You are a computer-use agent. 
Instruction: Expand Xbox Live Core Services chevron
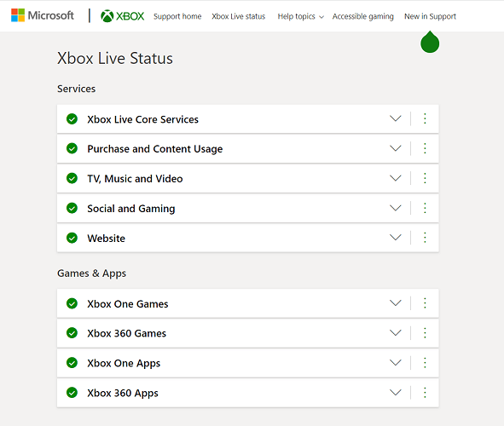click(x=396, y=118)
